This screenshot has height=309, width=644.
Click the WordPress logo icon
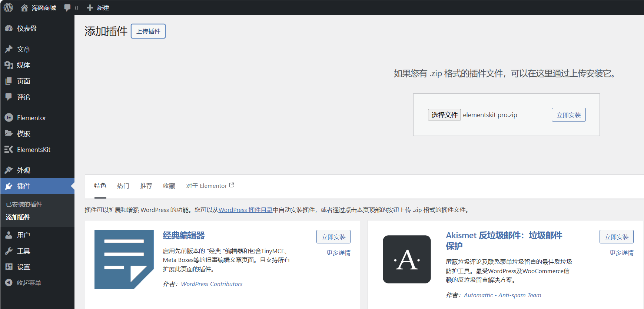8,7
